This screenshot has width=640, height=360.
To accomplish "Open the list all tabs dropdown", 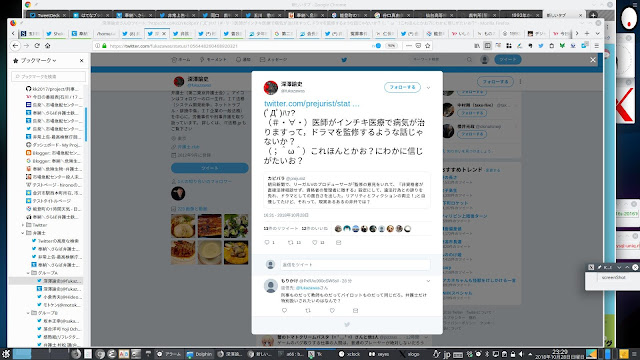I will click(x=597, y=33).
